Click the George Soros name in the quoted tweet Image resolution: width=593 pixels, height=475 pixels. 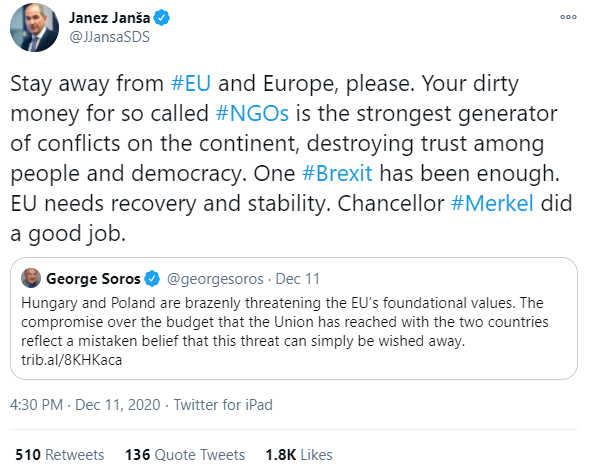pos(93,279)
